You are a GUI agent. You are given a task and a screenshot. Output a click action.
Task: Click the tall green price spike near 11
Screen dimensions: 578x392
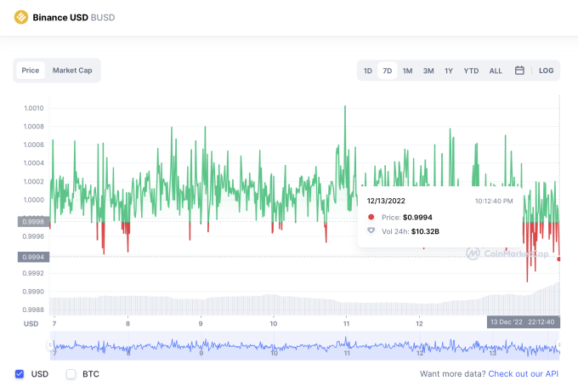click(x=345, y=147)
